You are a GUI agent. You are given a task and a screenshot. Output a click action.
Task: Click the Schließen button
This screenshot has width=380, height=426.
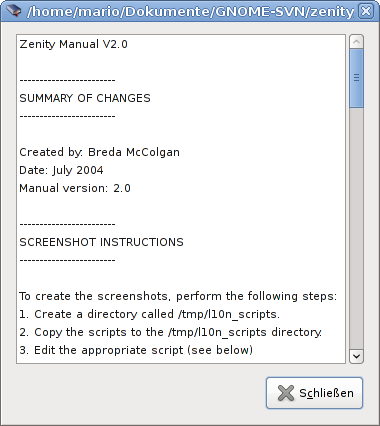[314, 393]
